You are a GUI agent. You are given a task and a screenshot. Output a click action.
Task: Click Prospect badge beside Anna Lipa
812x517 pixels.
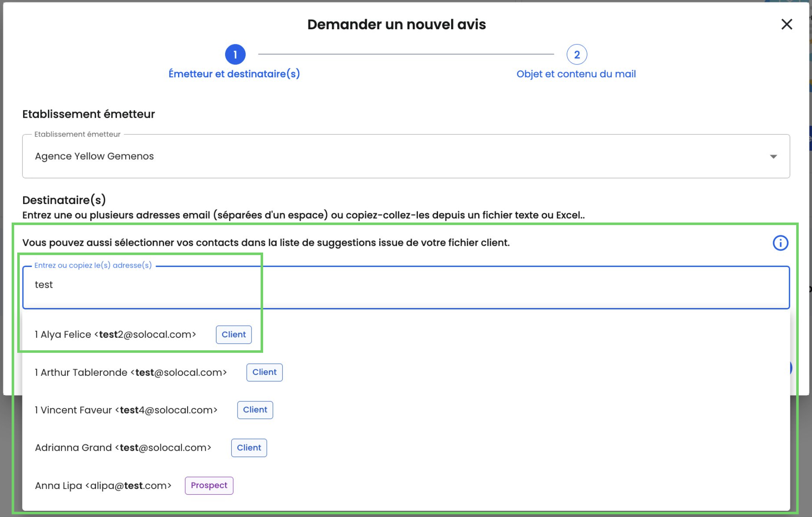click(209, 485)
